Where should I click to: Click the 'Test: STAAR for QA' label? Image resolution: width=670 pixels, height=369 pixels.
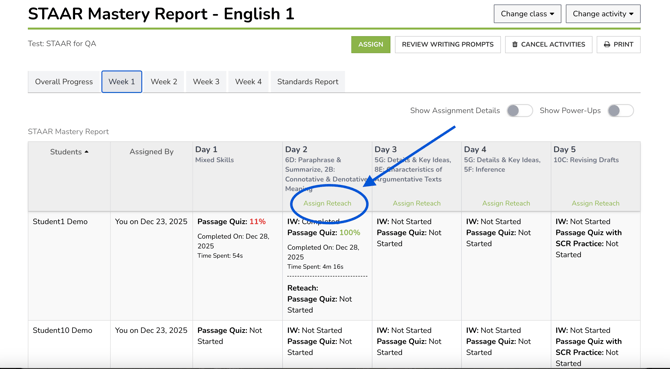click(x=62, y=44)
